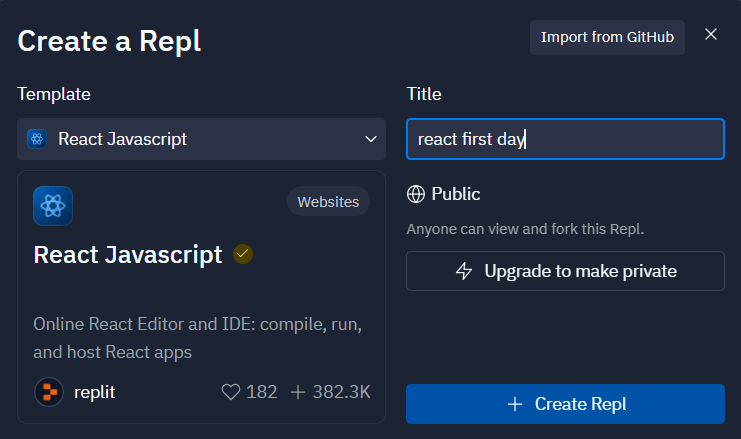Click the yellow verified checkmark badge

pos(243,254)
